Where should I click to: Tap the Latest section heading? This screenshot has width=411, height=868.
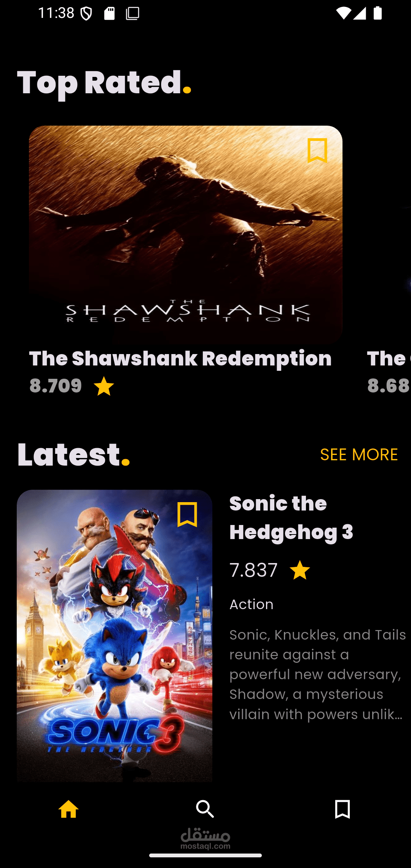(x=73, y=455)
